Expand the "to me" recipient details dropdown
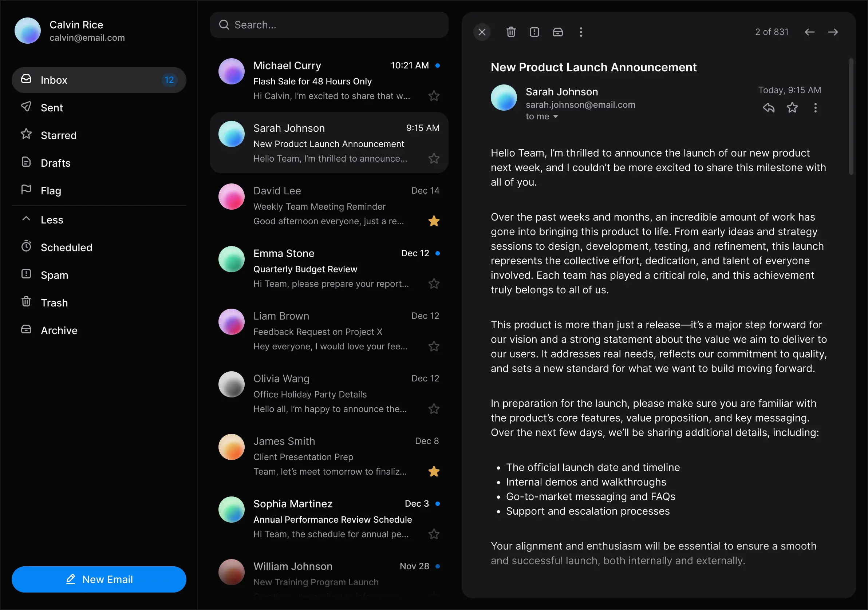The width and height of the screenshot is (868, 610). point(555,117)
